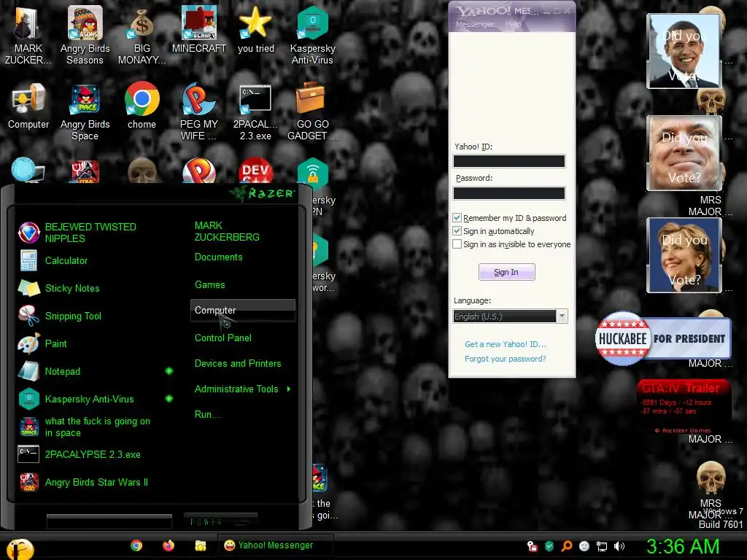
Task: Open the GO GO GADGET briefcase icon
Action: 312,112
